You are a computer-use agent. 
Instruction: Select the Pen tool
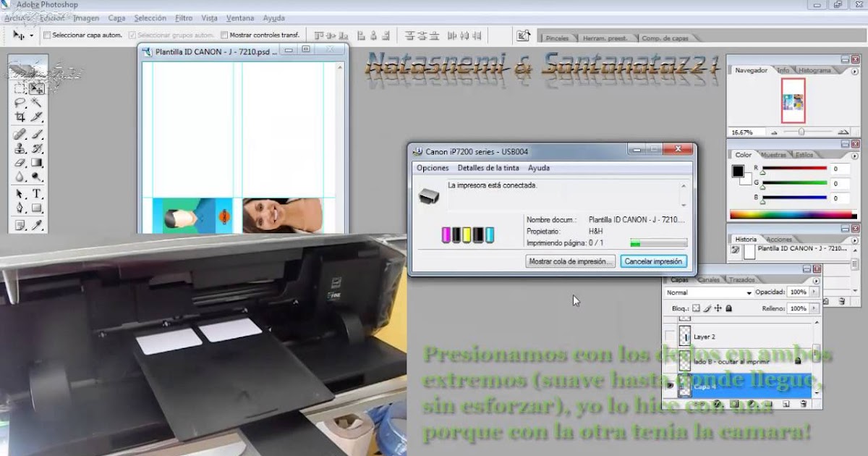click(20, 208)
